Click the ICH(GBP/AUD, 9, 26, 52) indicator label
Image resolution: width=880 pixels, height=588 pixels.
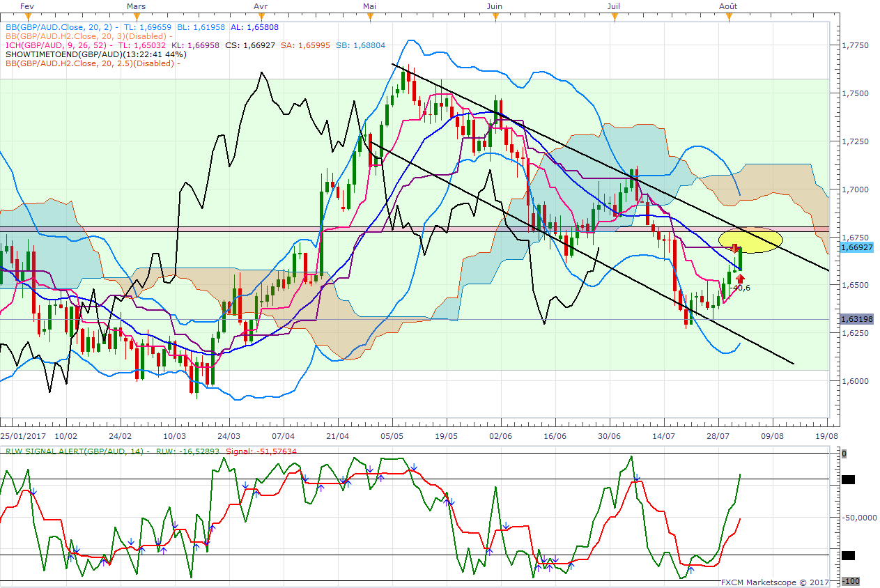click(x=56, y=46)
